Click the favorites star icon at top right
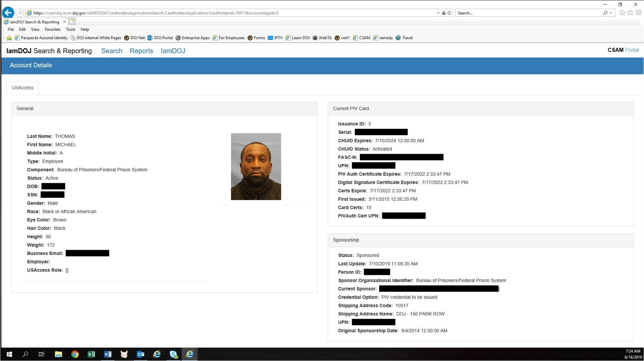This screenshot has height=361, width=644. (630, 13)
